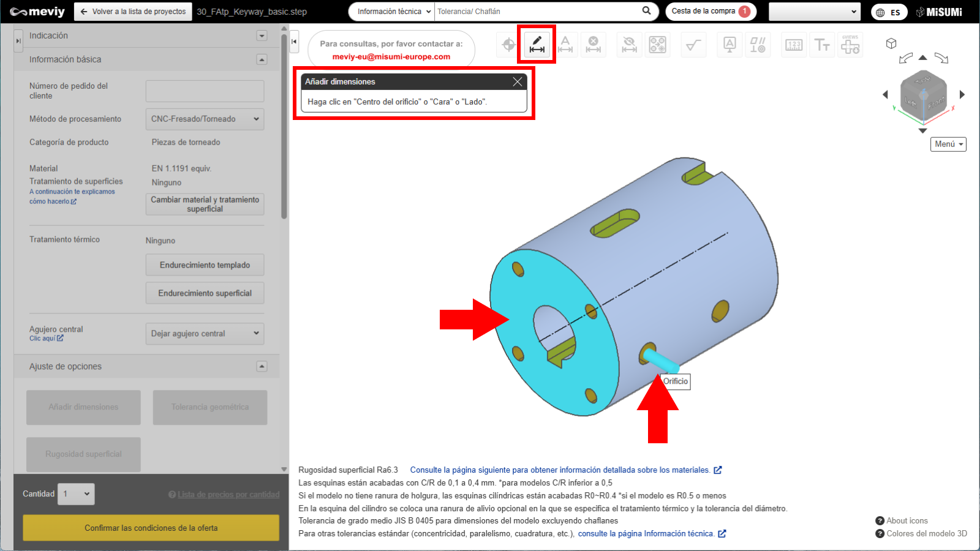The width and height of the screenshot is (980, 551).
Task: Click the hide dimensions eye-slash icon
Action: [629, 45]
